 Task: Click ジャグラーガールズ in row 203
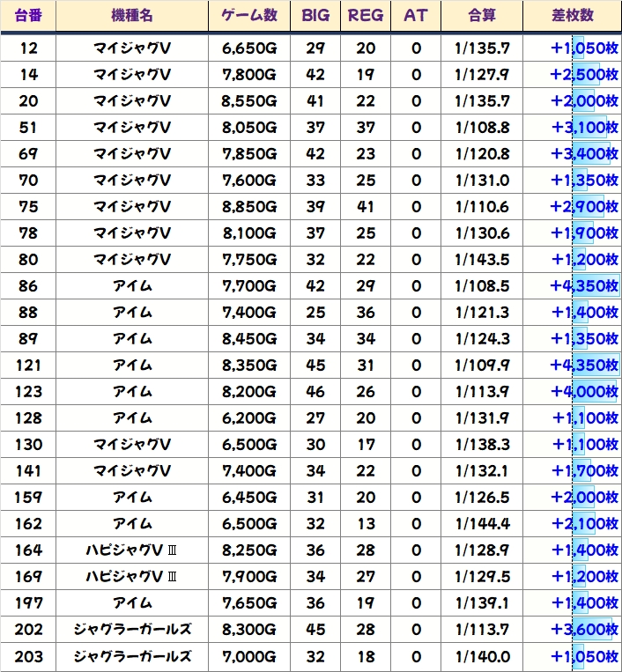click(x=132, y=656)
